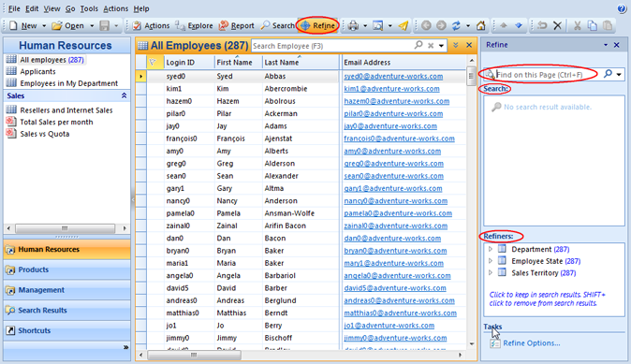
Task: Open the Open folder toolbar button
Action: point(68,26)
